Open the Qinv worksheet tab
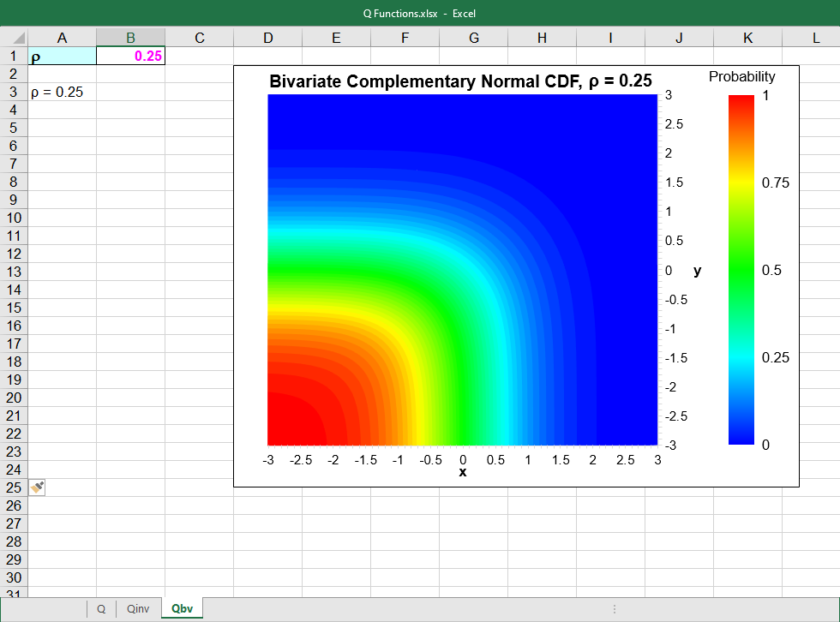Image resolution: width=840 pixels, height=622 pixels. [137, 608]
